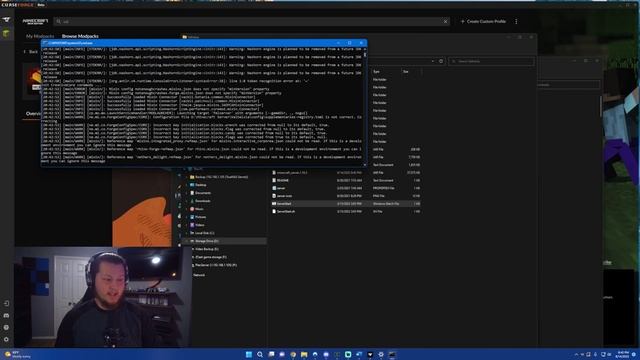Open Network in the navigation pane

(x=199, y=275)
